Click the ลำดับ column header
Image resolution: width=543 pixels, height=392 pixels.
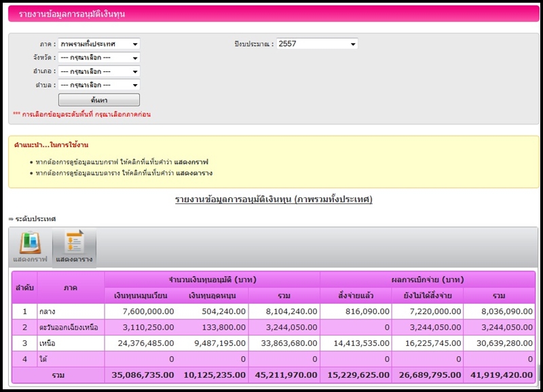[x=24, y=288]
